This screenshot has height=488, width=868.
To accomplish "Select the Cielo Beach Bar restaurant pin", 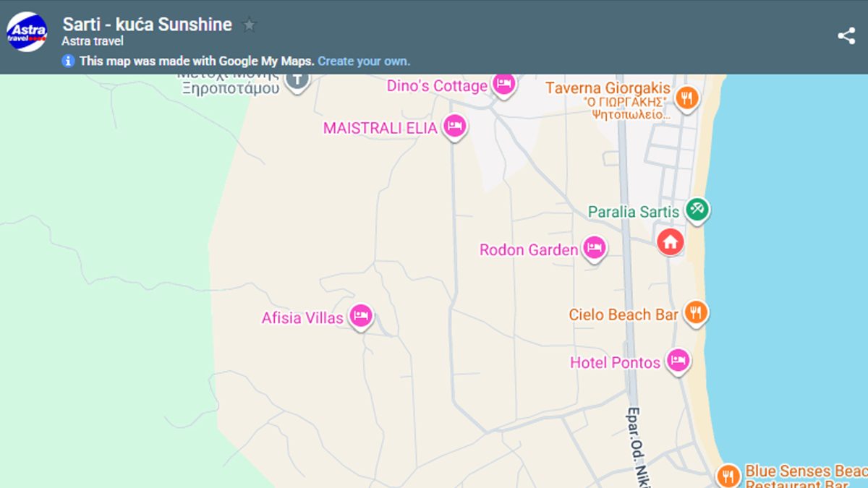I will 695,312.
